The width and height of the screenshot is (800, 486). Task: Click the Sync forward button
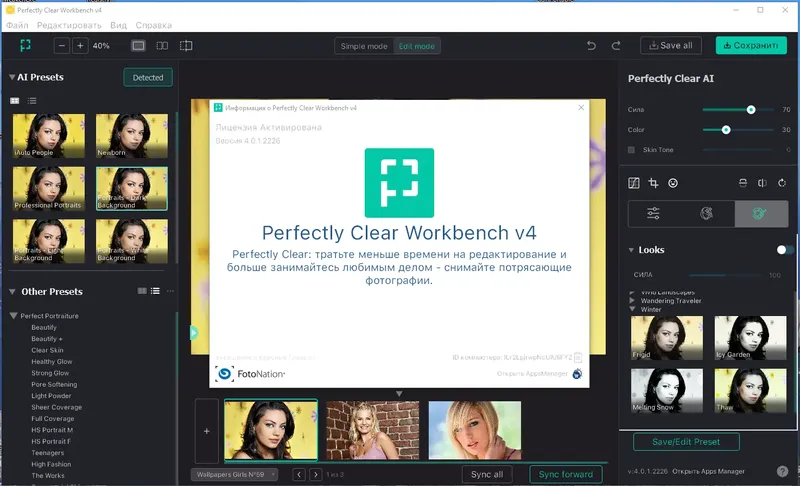[x=566, y=474]
